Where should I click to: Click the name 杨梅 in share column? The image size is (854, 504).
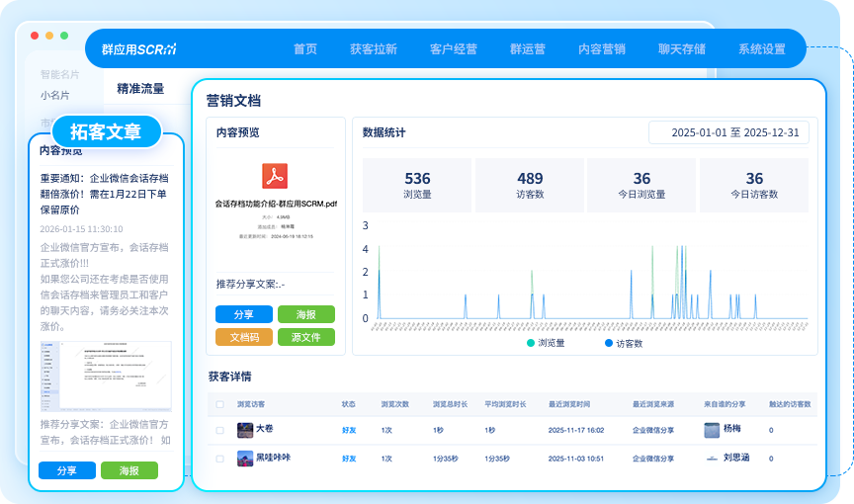(732, 428)
